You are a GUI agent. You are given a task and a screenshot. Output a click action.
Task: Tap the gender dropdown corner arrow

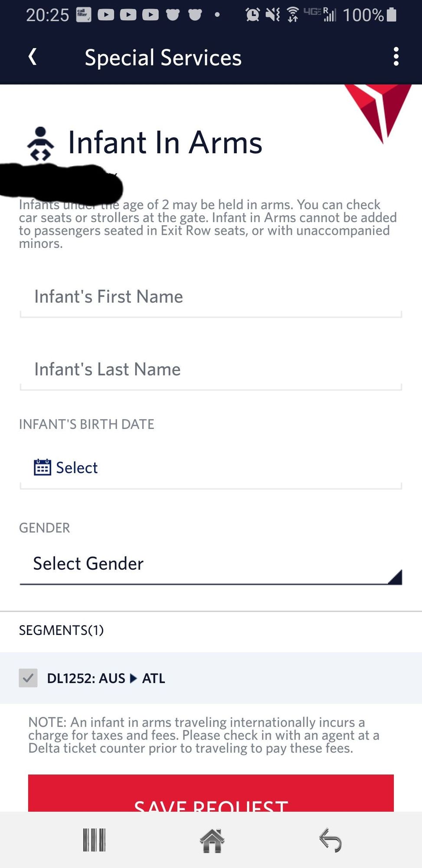395,577
